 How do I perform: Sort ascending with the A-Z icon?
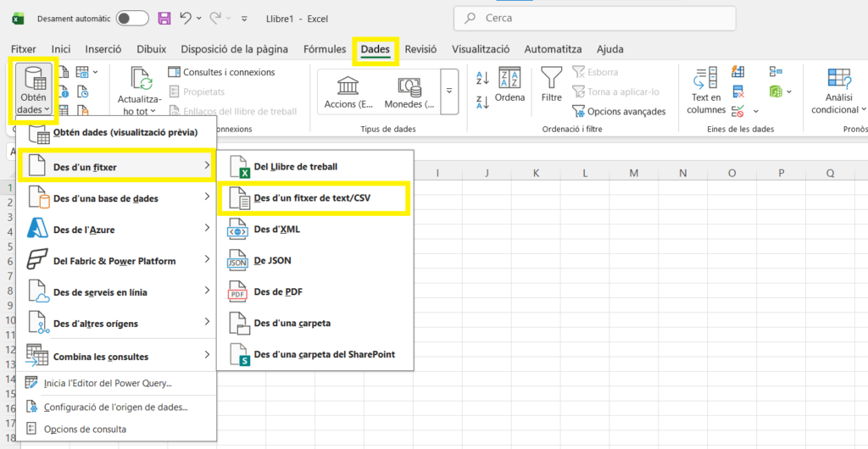(482, 79)
